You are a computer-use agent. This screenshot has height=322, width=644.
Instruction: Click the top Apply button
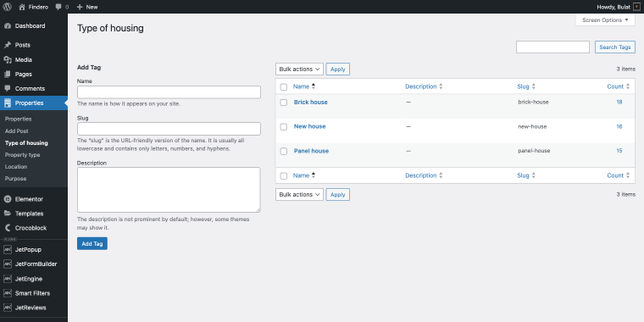pos(337,69)
